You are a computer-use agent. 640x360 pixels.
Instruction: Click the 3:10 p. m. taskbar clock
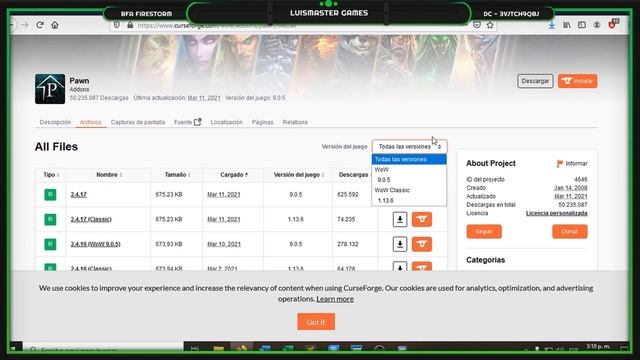(x=598, y=347)
